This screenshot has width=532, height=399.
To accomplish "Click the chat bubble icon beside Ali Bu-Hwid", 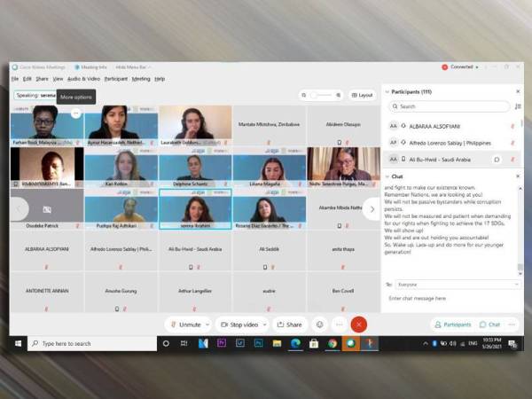I will (x=497, y=160).
